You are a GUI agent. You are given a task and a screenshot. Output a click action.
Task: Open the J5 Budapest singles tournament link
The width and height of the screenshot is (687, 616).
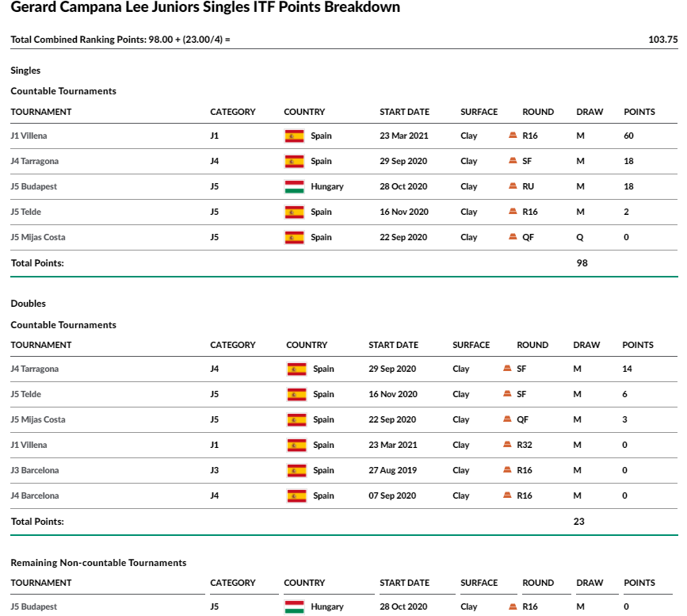[x=34, y=187]
